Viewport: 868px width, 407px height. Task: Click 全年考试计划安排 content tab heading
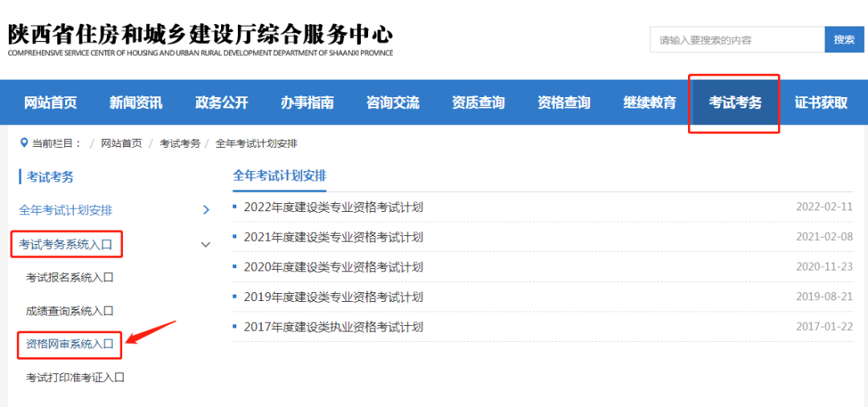280,176
